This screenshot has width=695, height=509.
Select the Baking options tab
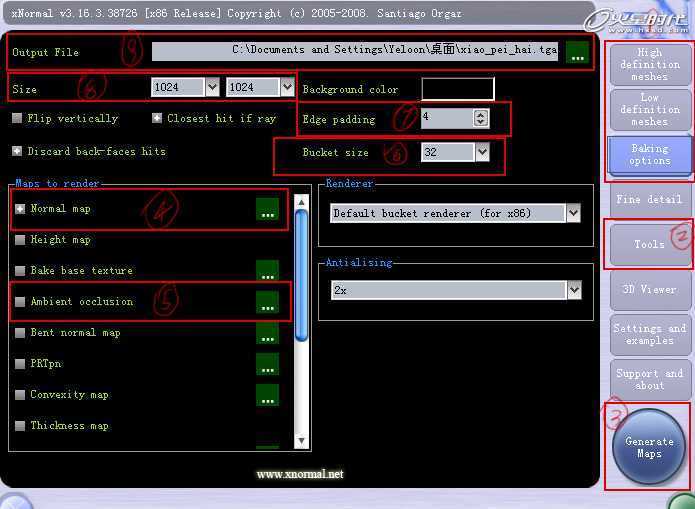[650, 155]
